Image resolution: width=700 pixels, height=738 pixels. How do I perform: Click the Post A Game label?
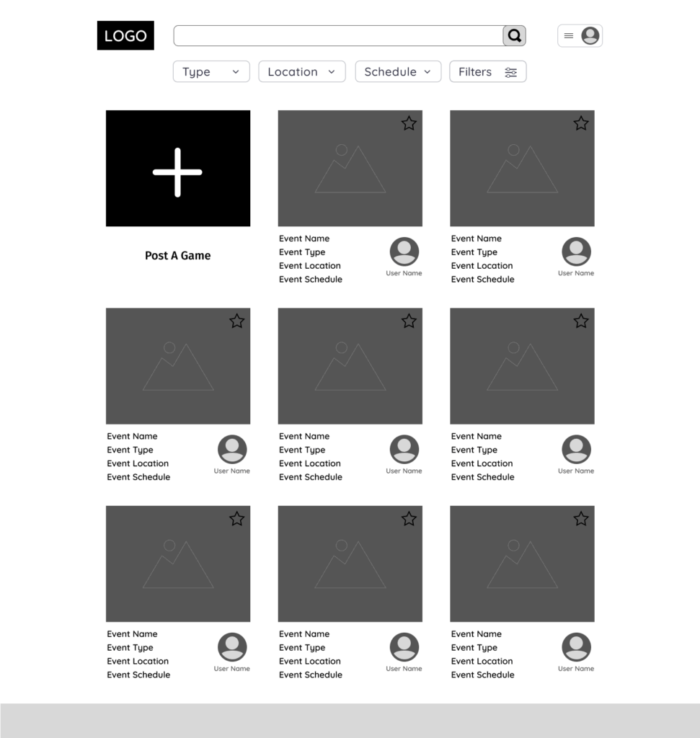(178, 256)
